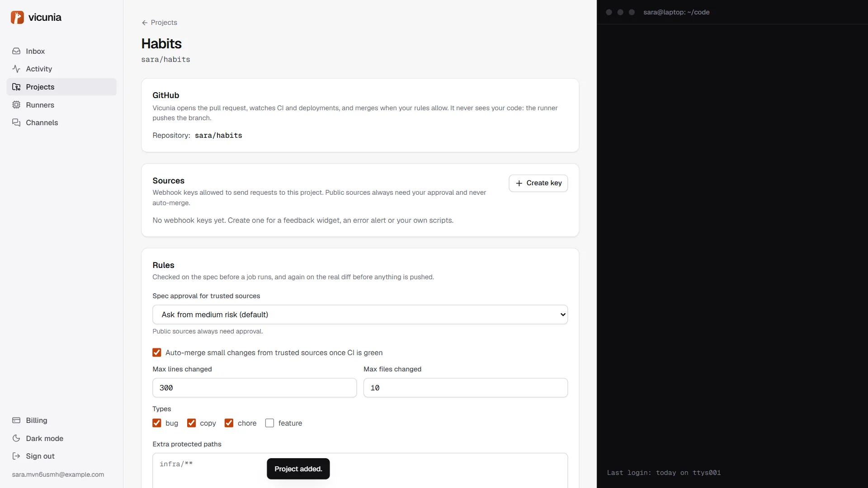Click the Create key button

point(538,183)
